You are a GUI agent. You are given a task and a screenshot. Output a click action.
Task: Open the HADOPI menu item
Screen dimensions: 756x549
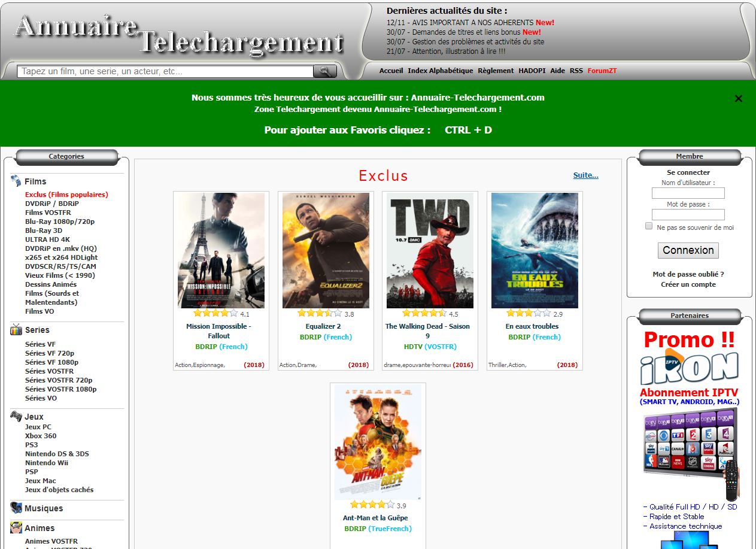[532, 71]
